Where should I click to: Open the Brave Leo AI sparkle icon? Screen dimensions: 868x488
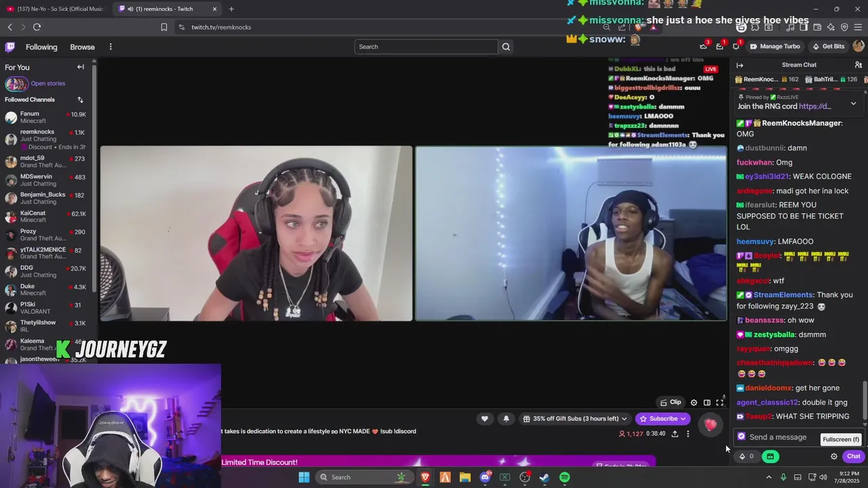pos(831,27)
